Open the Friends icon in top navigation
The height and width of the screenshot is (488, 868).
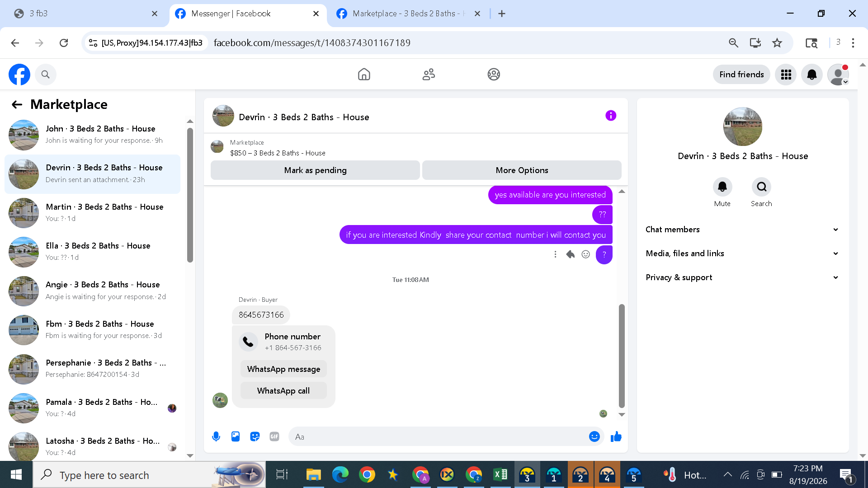pos(429,74)
